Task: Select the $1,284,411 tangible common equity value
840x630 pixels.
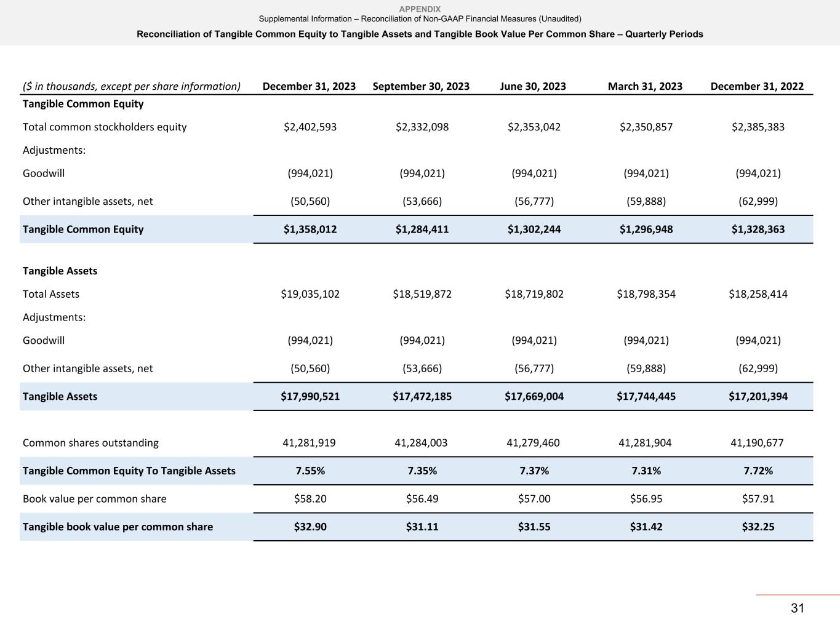Action: 422,229
